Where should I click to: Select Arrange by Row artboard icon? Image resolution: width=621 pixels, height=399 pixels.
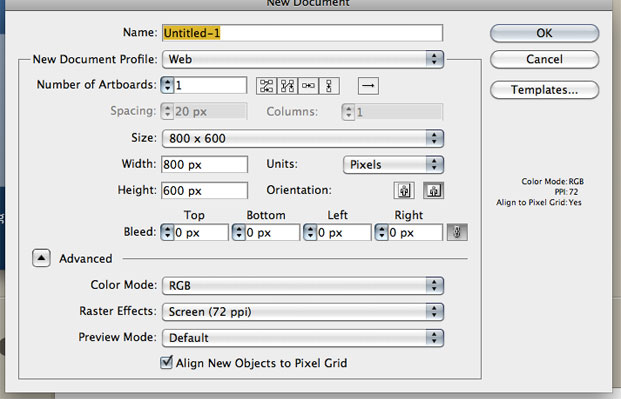pos(308,86)
